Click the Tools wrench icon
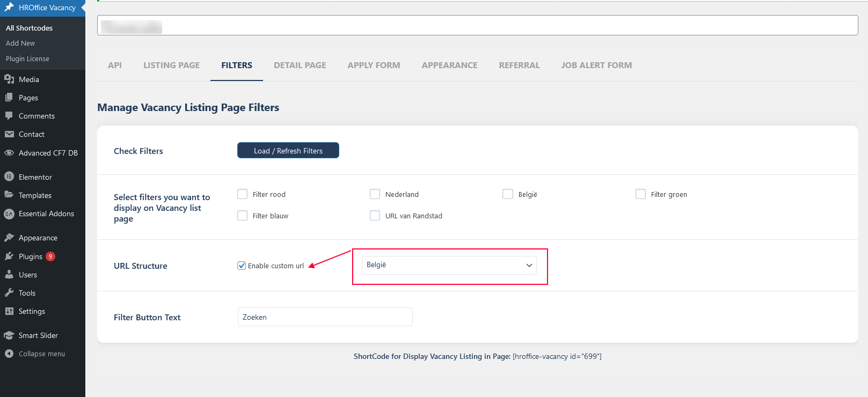 tap(9, 293)
